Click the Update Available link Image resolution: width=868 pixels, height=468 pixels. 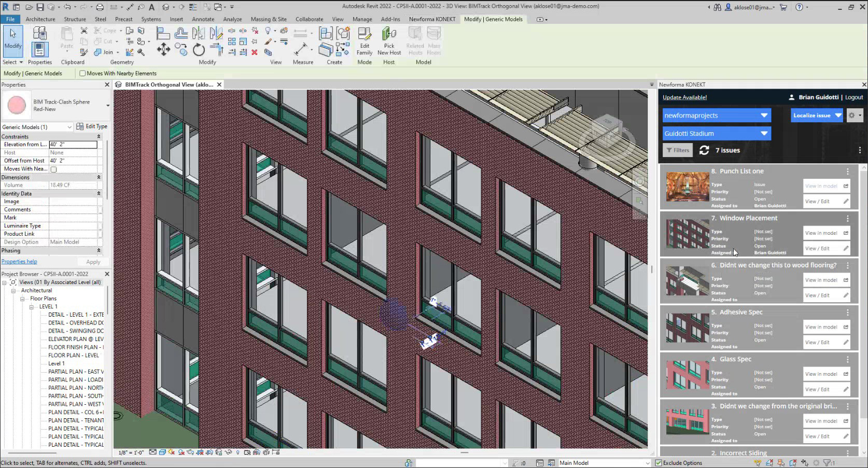pyautogui.click(x=684, y=97)
